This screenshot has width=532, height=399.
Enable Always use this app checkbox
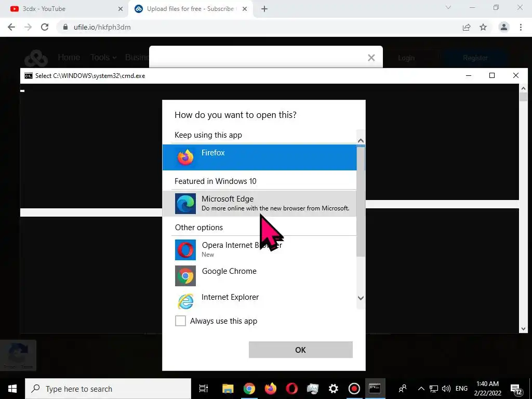180,321
